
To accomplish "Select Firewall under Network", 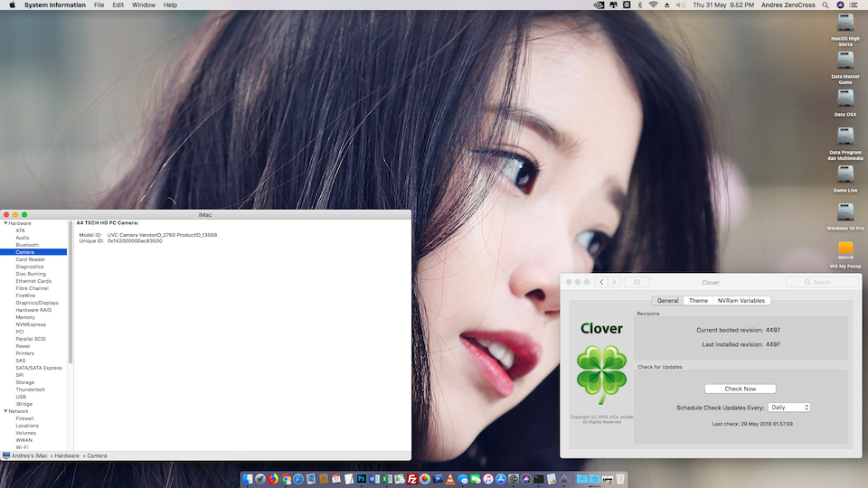I will 24,418.
